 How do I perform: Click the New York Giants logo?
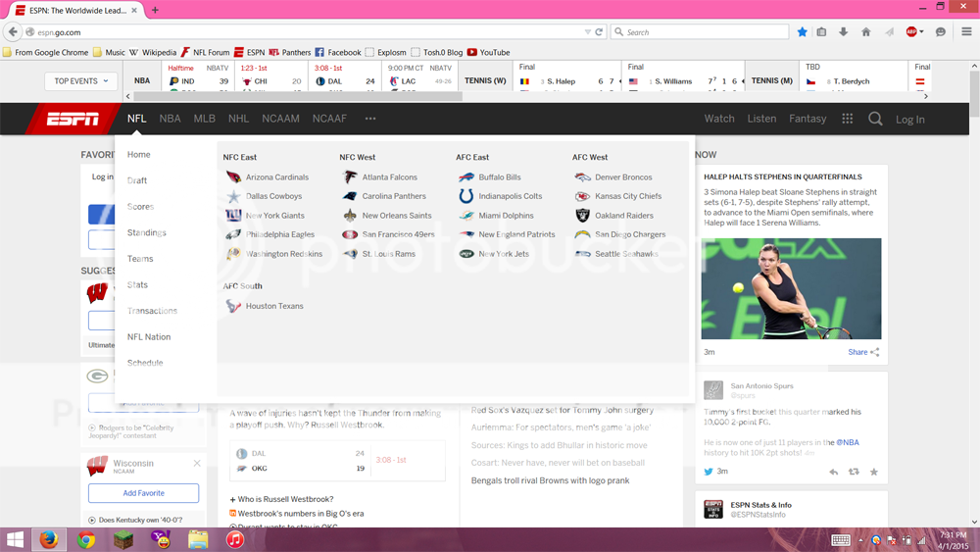[x=233, y=215]
